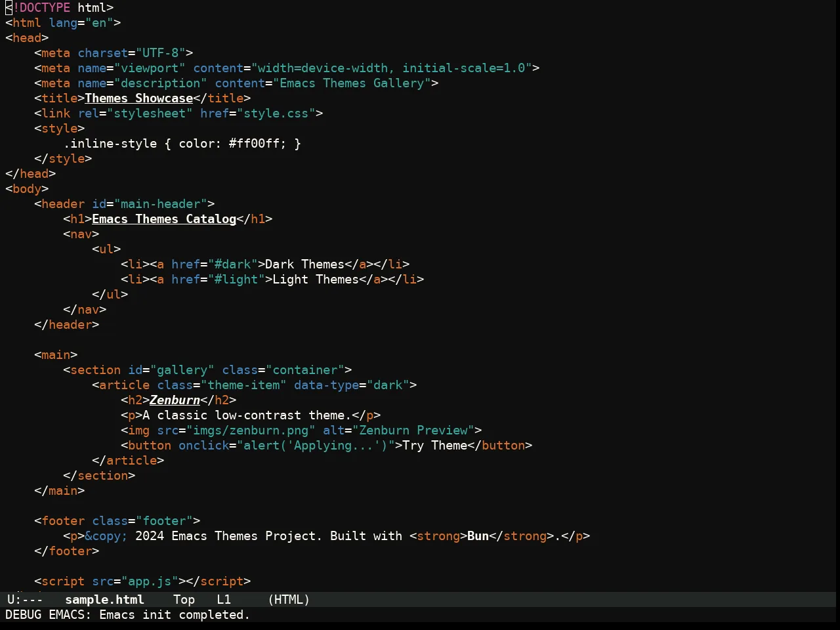Click the "container" class value
Viewport: 840px width, 630px height.
tap(305, 369)
